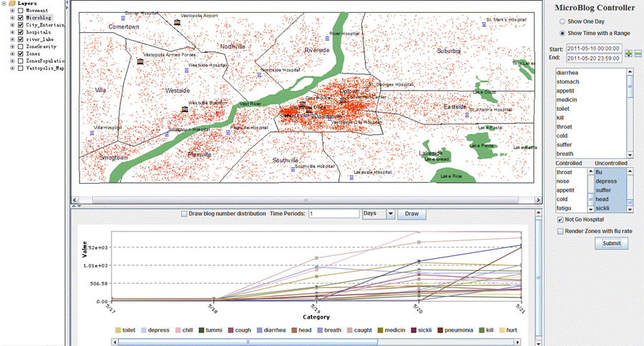644x346 pixels.
Task: Enable Render Zones with flu rate
Action: 560,231
